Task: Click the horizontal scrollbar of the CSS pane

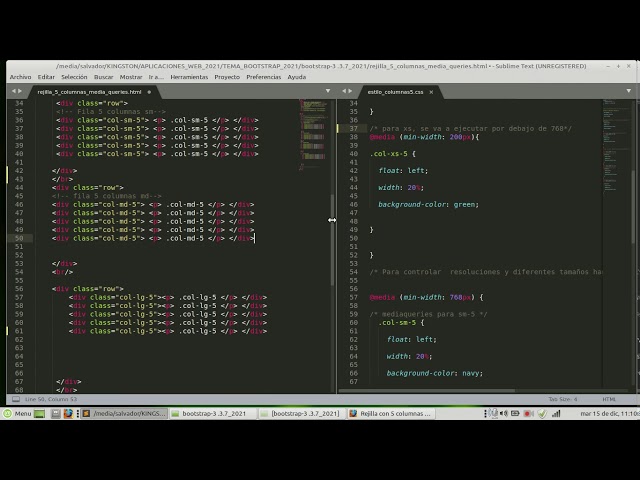Action: pyautogui.click(x=427, y=391)
